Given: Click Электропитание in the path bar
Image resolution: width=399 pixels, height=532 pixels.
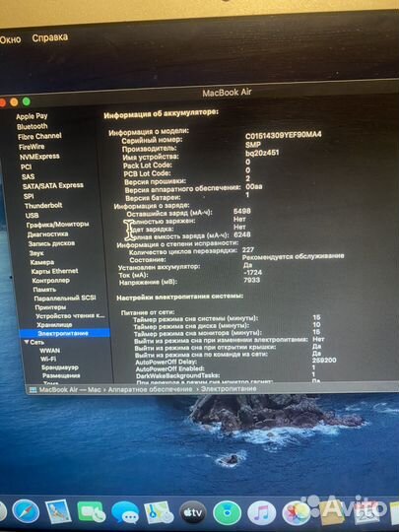Looking at the screenshot, I should (229, 389).
